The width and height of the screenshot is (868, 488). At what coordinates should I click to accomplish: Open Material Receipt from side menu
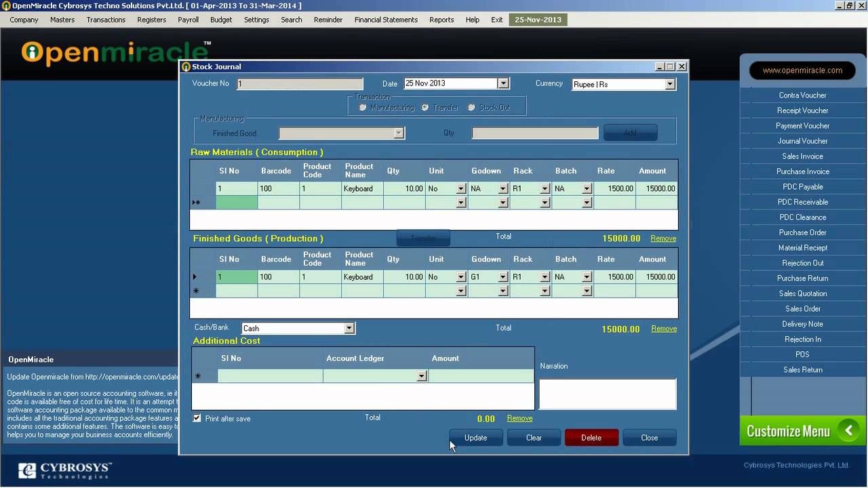point(802,248)
